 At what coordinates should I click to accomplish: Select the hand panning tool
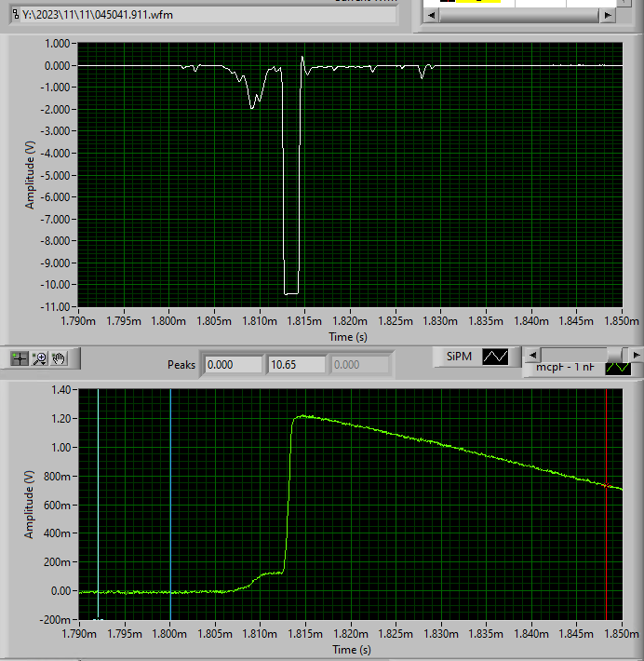pos(59,358)
